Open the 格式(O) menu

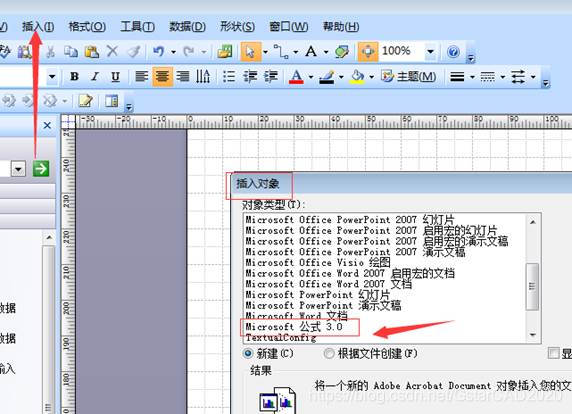[x=87, y=27]
